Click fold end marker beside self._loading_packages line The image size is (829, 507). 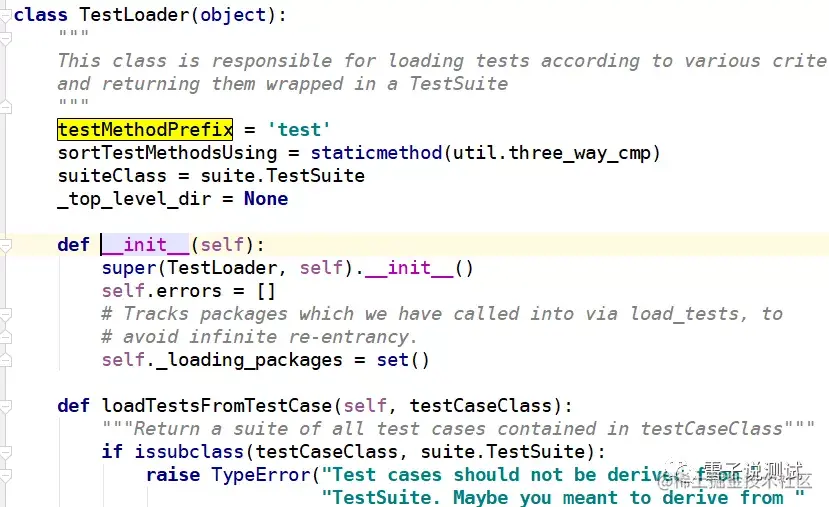[x=5, y=361]
